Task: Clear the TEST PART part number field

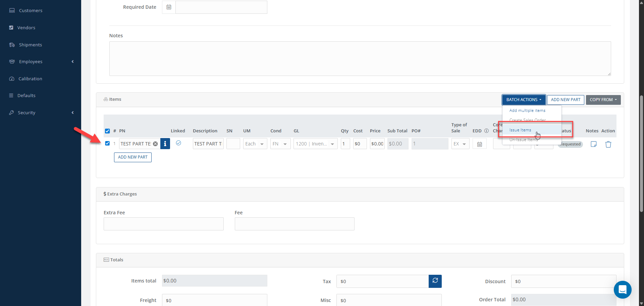Action: pos(155,144)
